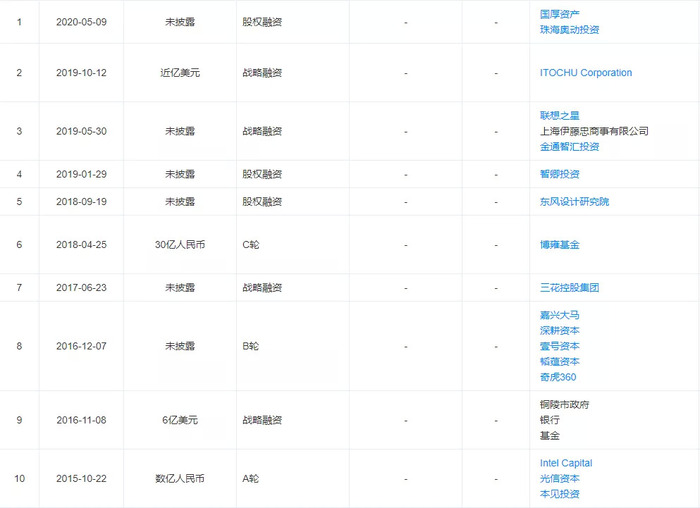Image resolution: width=700 pixels, height=508 pixels.
Task: Select the 上海伊藤忠商事有限公司 investor text
Action: coord(594,131)
